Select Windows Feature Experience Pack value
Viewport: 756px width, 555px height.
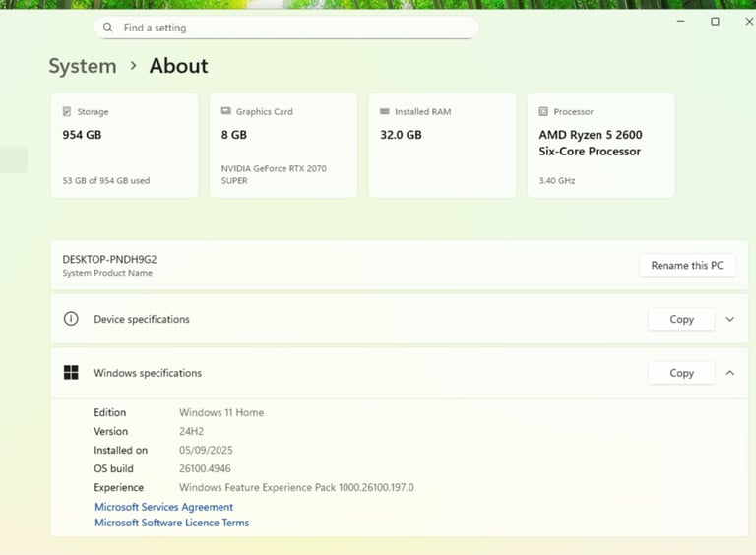(296, 487)
